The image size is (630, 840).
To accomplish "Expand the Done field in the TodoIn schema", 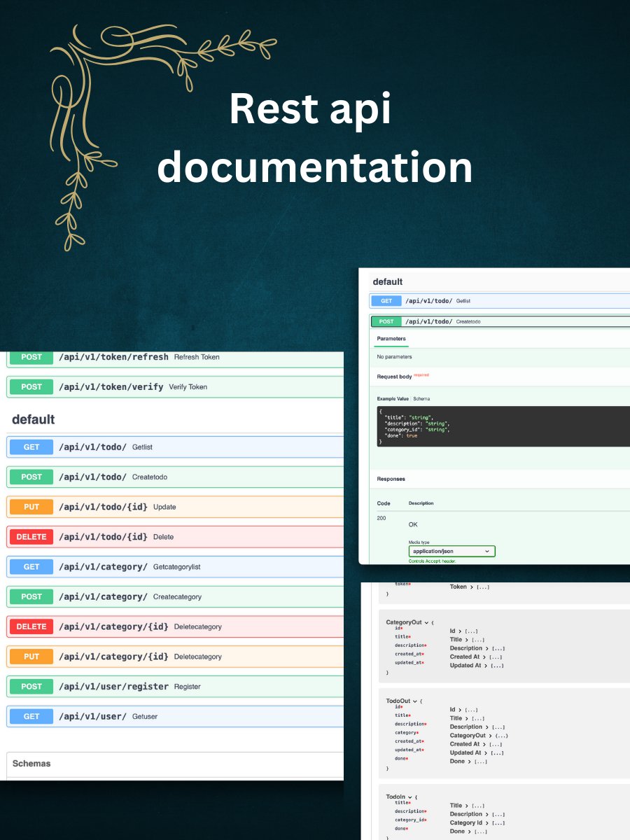I will [468, 831].
